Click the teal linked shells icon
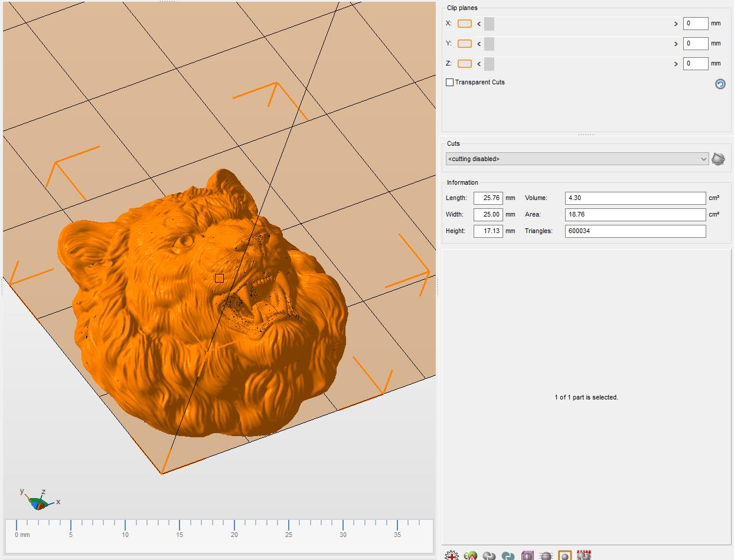This screenshot has width=734, height=560. (508, 555)
